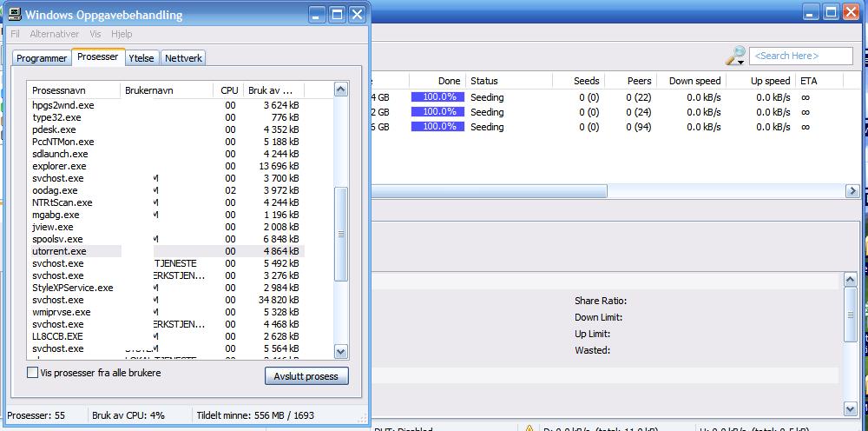The image size is (868, 431).
Task: Sort uTorrent list by Peers column
Action: click(630, 81)
